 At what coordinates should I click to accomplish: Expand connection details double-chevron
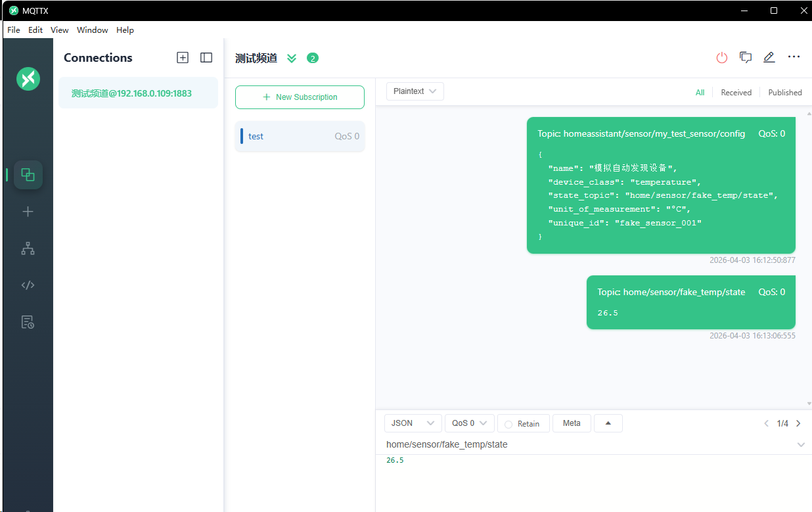[x=292, y=58]
